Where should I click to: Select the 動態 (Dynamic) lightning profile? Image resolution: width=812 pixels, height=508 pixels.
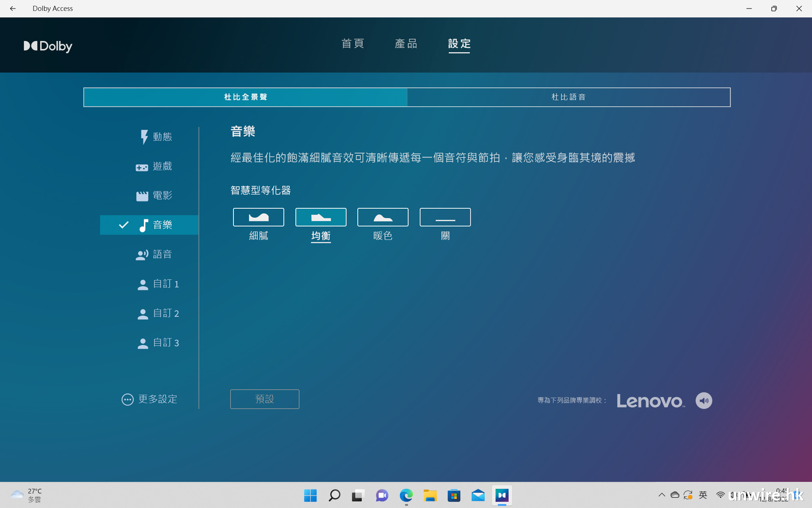[156, 137]
